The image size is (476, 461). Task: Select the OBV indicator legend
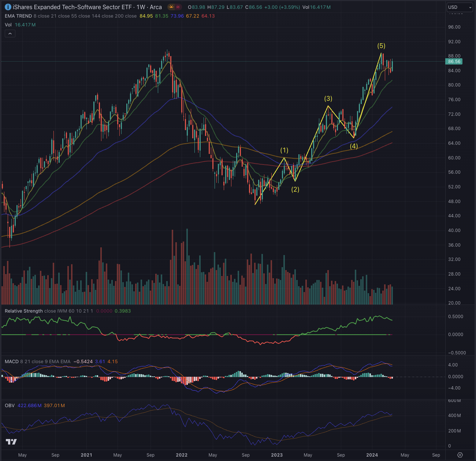(x=10, y=406)
